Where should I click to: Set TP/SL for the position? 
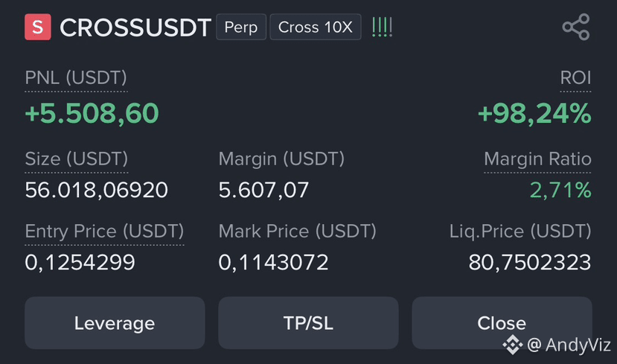coord(308,323)
